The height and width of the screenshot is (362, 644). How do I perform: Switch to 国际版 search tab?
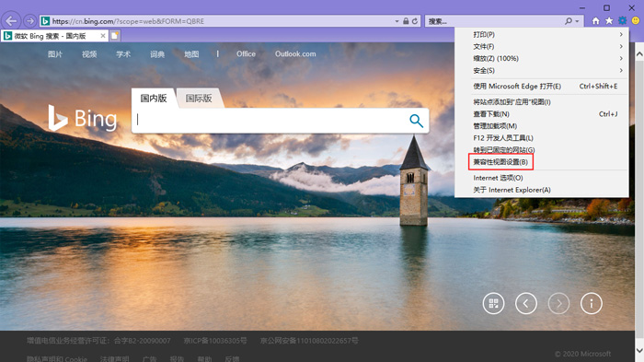click(x=199, y=98)
